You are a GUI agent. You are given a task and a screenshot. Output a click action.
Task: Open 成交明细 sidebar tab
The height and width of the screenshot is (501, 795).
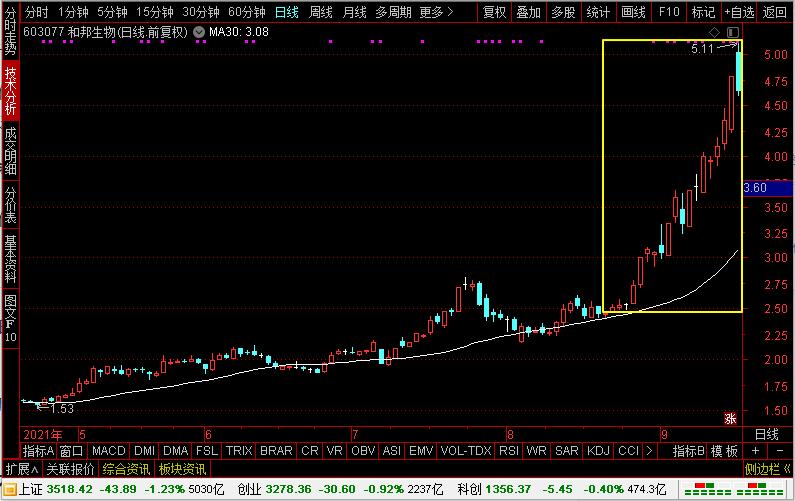tap(10, 151)
